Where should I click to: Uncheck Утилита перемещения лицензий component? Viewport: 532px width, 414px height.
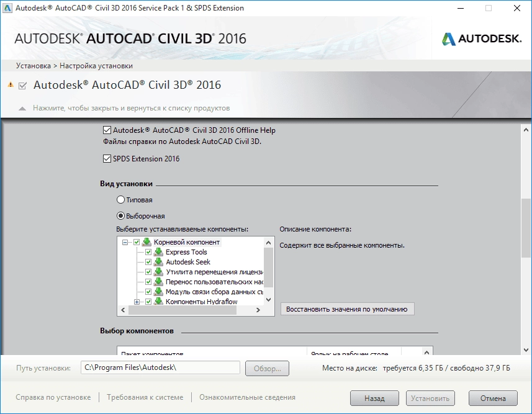[148, 272]
